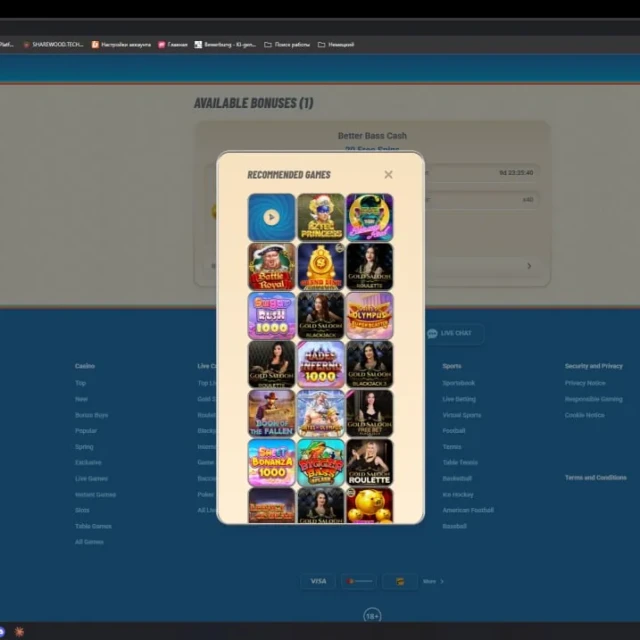Open the Bewerbung bookmark
The image size is (640, 640).
coord(225,44)
